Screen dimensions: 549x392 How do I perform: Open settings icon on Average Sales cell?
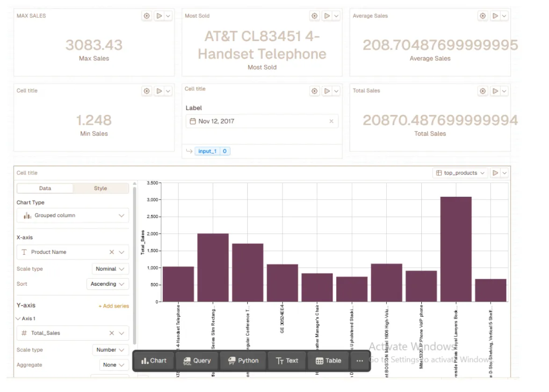483,16
